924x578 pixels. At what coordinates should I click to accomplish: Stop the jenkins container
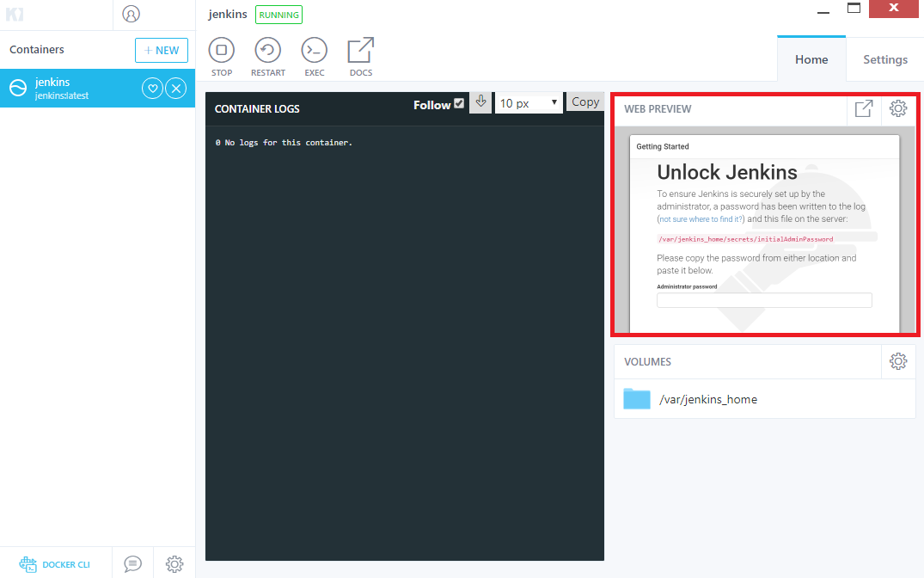point(222,58)
